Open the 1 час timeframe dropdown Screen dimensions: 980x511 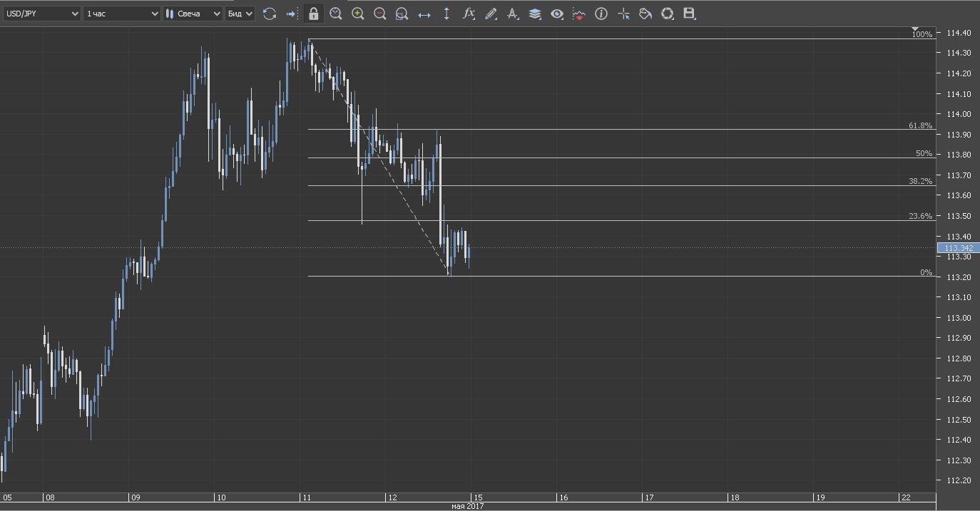tap(122, 14)
